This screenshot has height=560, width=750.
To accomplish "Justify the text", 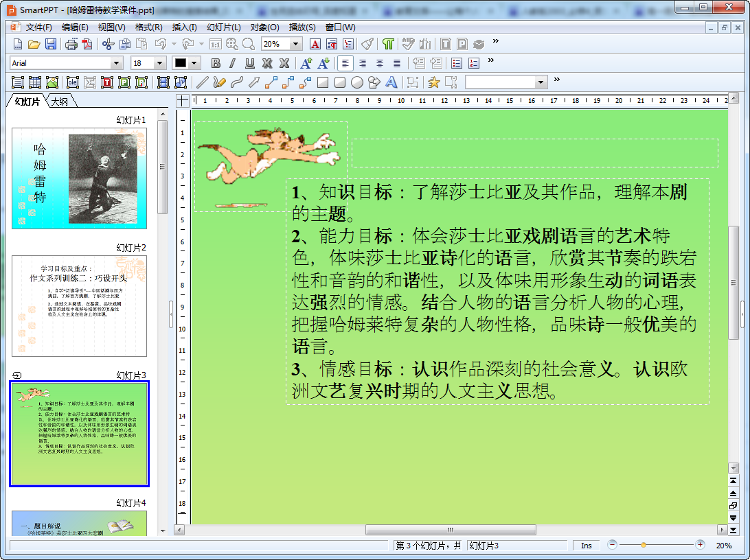I will pos(396,63).
